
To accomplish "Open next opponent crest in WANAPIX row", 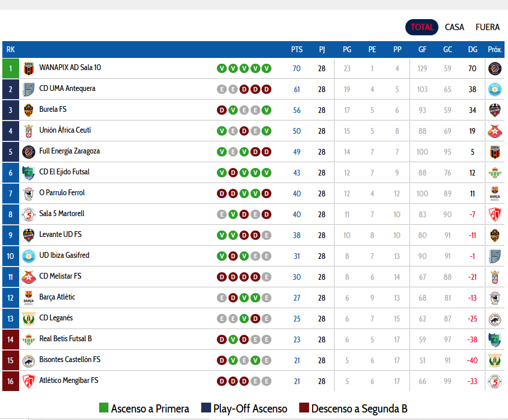I will click(x=495, y=68).
